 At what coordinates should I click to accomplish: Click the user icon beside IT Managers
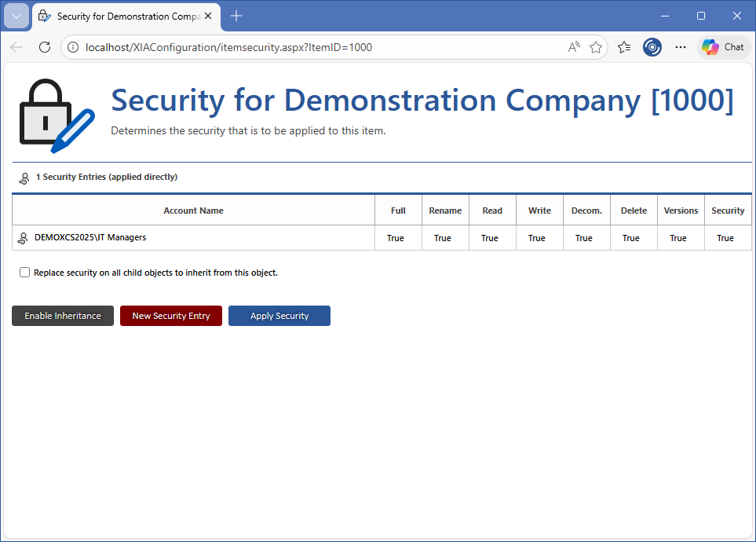click(x=23, y=238)
